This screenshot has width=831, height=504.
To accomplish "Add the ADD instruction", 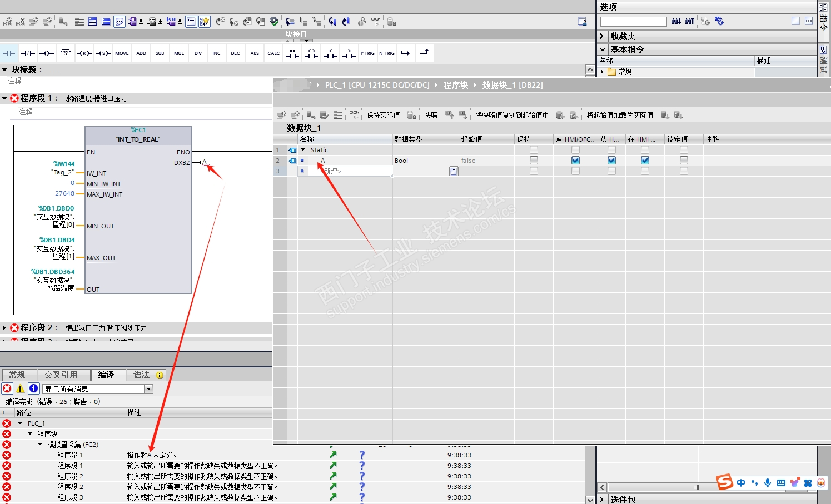I will click(141, 53).
